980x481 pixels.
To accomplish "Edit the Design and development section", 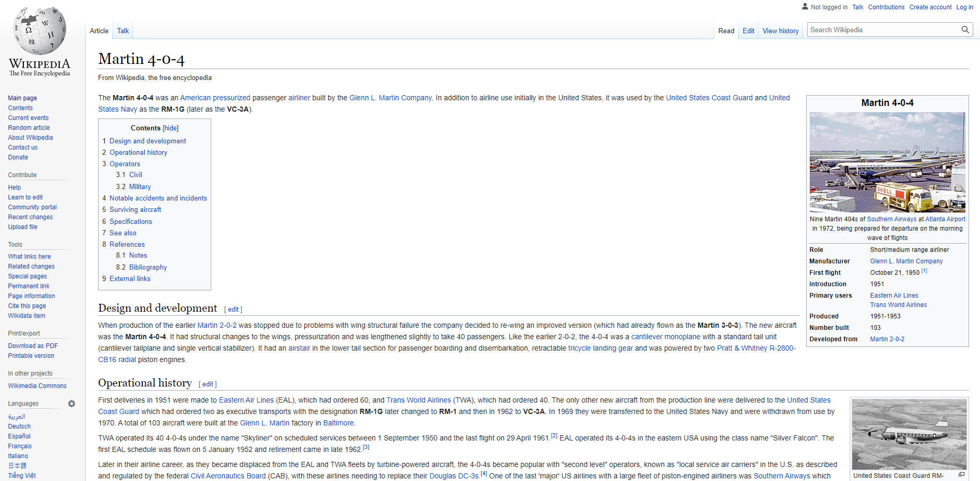I will pyautogui.click(x=233, y=310).
